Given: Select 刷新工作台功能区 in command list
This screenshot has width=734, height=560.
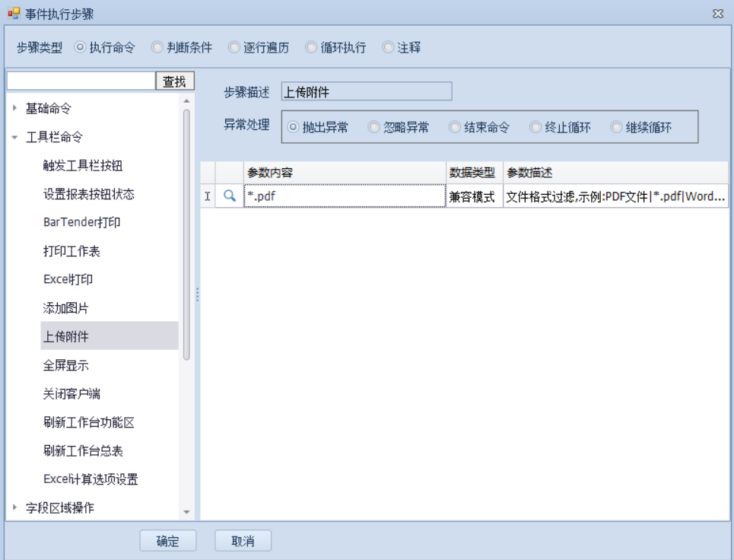Looking at the screenshot, I should (x=88, y=422).
